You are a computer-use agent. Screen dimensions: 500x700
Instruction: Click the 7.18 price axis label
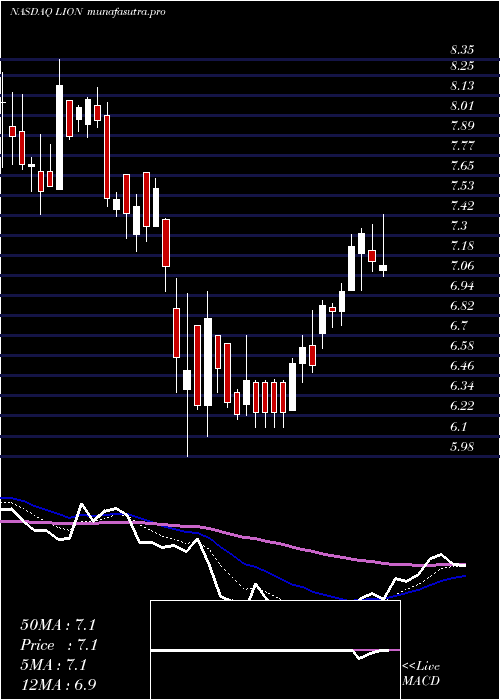click(x=462, y=246)
